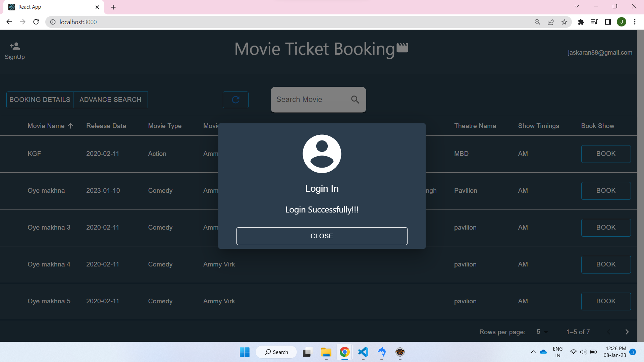Screen dimensions: 644x362
Task: Click the next page chevron in pagination
Action: [x=627, y=332]
